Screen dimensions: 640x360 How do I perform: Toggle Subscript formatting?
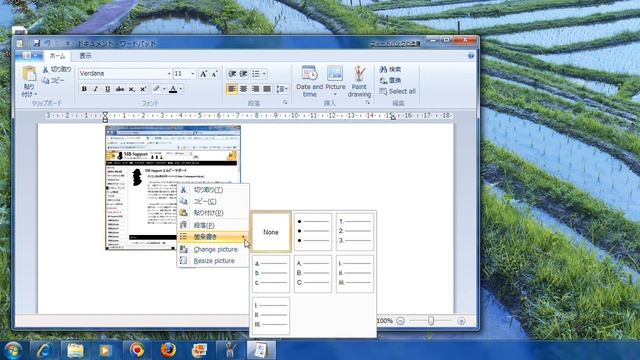[131, 89]
